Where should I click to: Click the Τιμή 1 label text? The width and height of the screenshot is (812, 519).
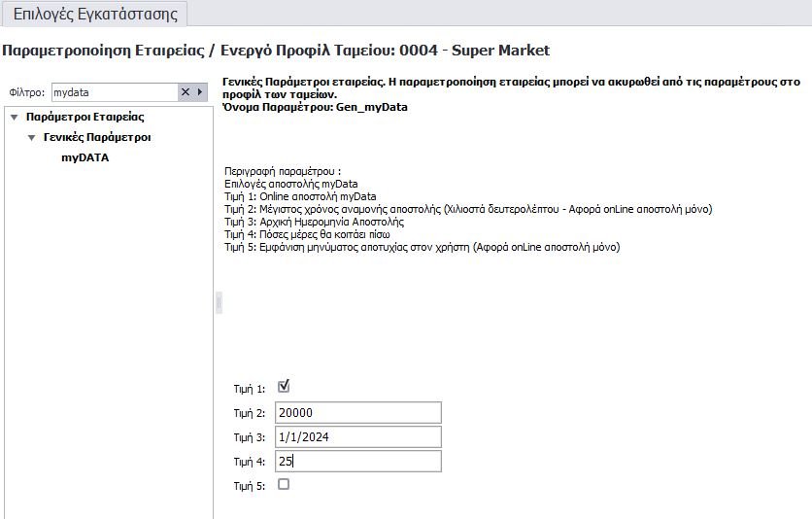[x=249, y=389]
